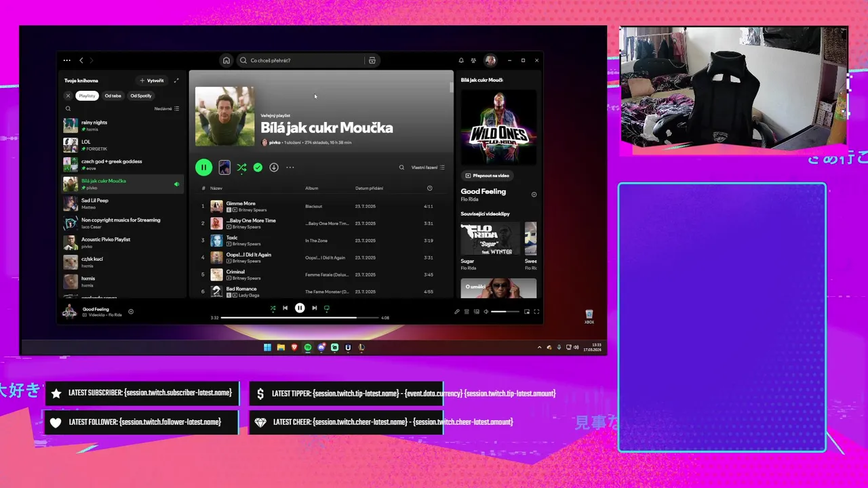
Task: Mute the Spotify volume
Action: coord(486,312)
